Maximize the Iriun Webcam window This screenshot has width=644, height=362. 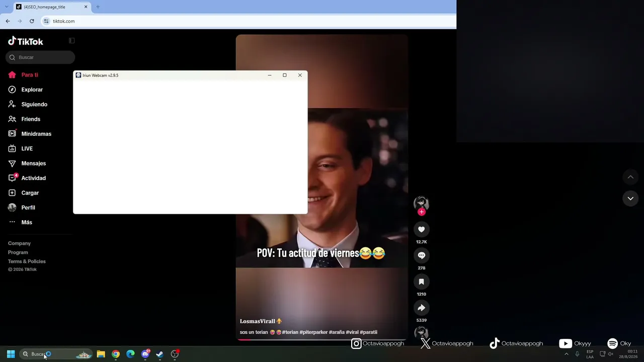[285, 75]
